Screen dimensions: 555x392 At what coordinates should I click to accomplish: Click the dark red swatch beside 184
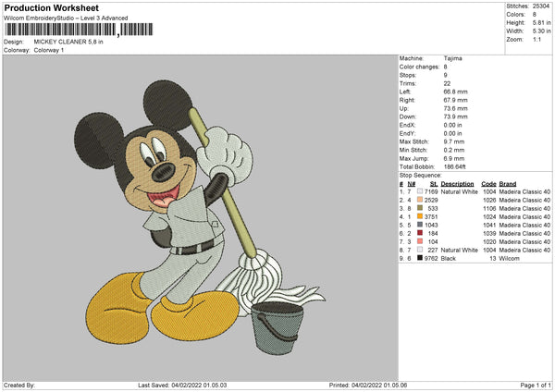pyautogui.click(x=420, y=233)
